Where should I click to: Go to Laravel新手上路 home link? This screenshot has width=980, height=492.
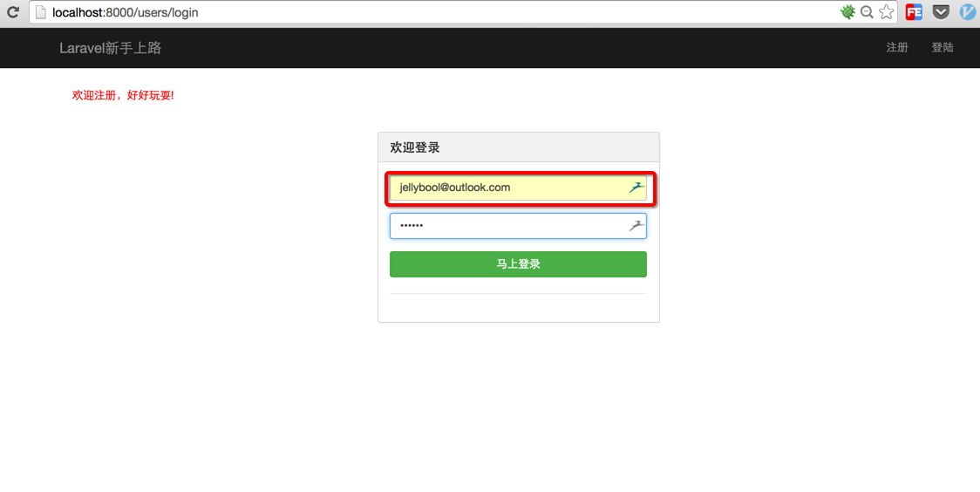coord(110,48)
